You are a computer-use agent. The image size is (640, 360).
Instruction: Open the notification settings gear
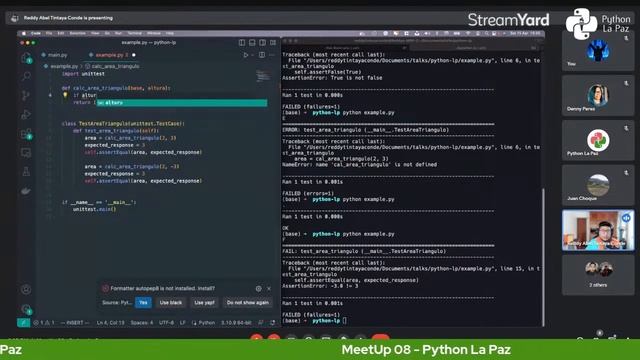[258, 289]
